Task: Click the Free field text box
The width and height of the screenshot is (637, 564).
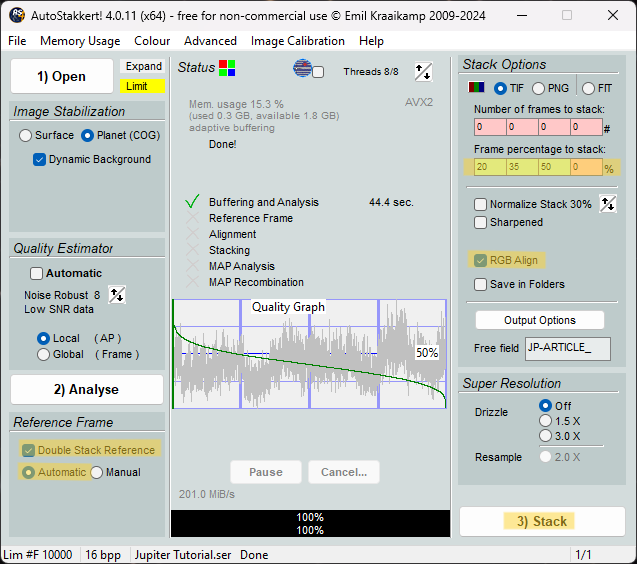Action: click(568, 349)
